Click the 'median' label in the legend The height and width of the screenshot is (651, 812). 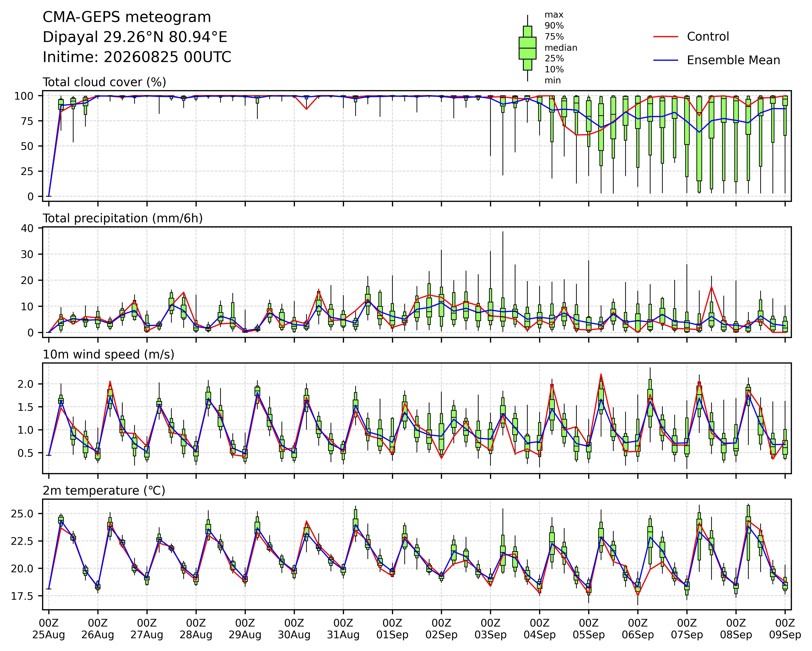[x=561, y=48]
